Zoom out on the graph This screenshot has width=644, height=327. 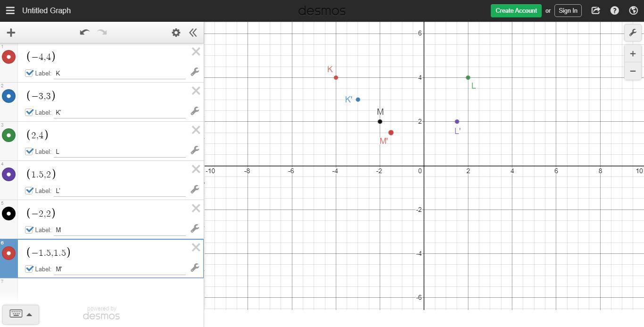pyautogui.click(x=633, y=71)
